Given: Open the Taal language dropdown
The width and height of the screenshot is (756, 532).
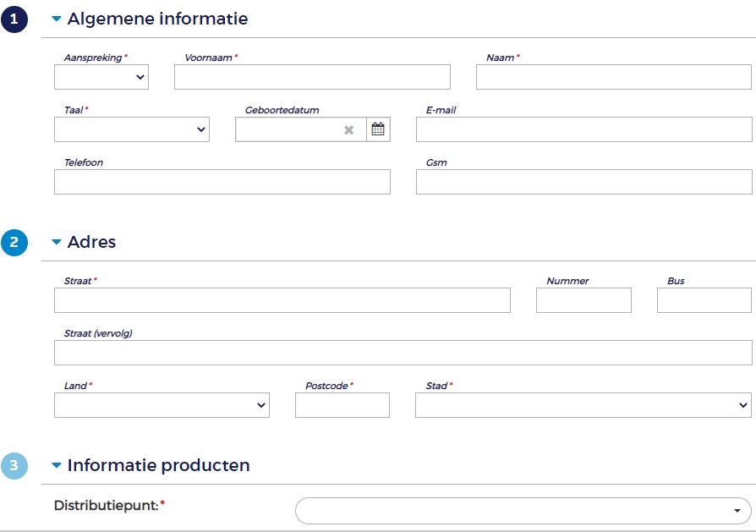Looking at the screenshot, I should pyautogui.click(x=132, y=129).
